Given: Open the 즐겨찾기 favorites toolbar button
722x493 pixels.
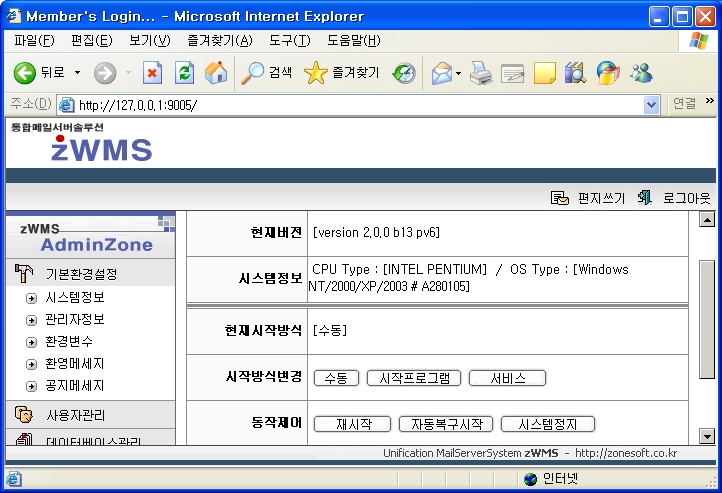Looking at the screenshot, I should point(342,72).
